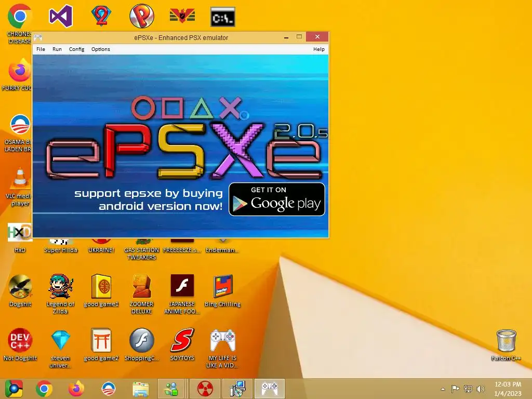Open the File menu in ePSXe
Viewport: 532px width, 399px height.
pos(41,49)
